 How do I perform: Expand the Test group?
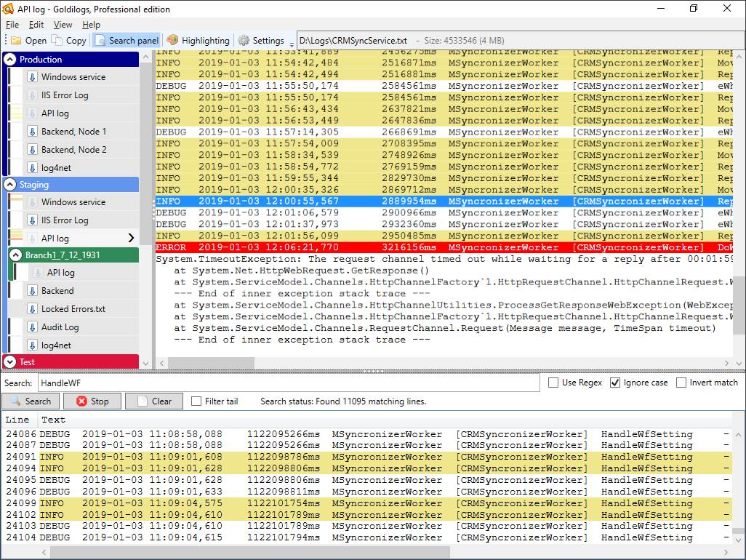click(9, 361)
